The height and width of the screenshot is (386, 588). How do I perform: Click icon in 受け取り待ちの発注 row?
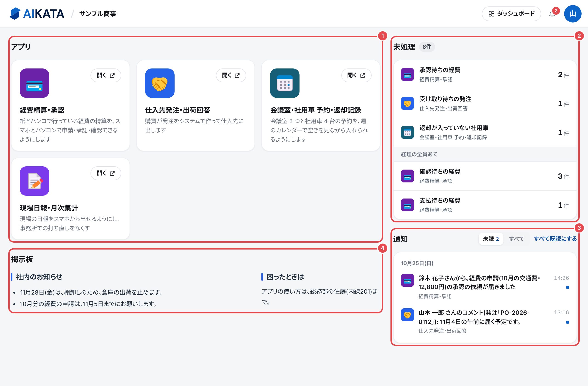click(x=407, y=103)
